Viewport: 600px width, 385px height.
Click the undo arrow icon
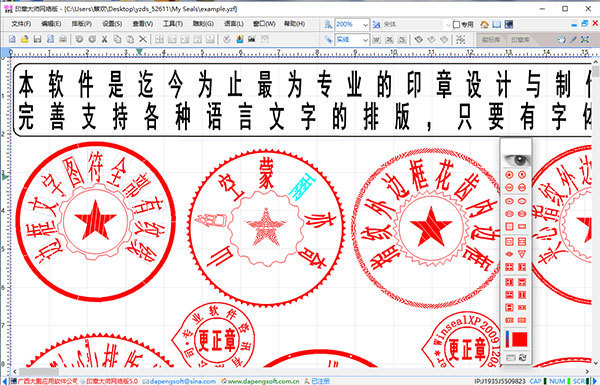(79, 39)
